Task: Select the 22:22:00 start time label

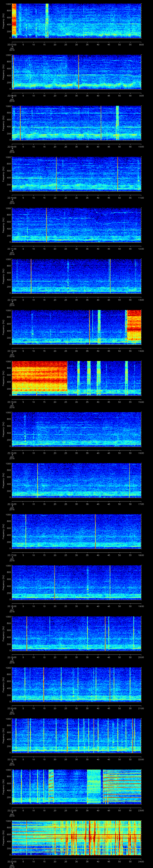Action: (x=12, y=810)
